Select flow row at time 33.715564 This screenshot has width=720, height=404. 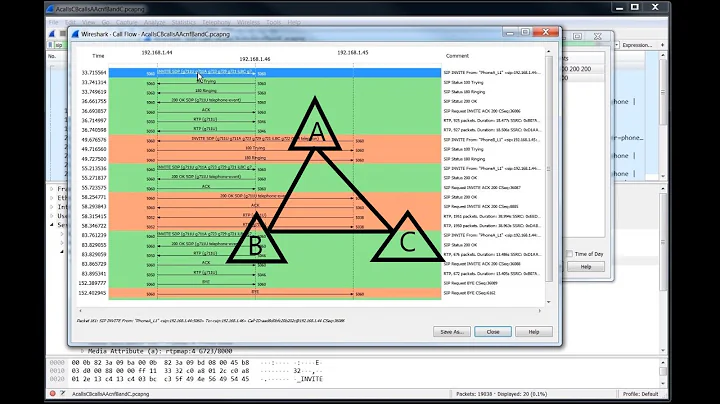click(x=275, y=73)
